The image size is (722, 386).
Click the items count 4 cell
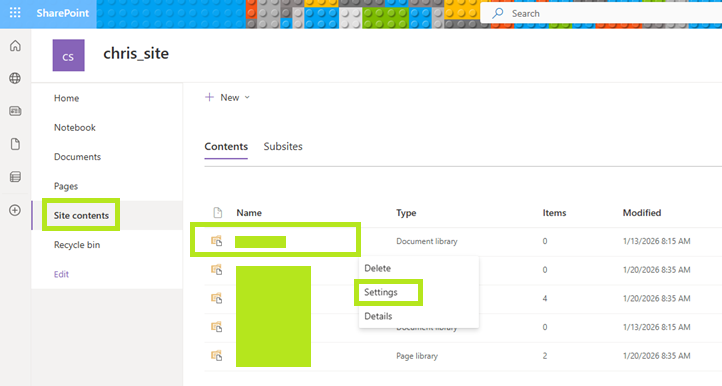pos(545,298)
